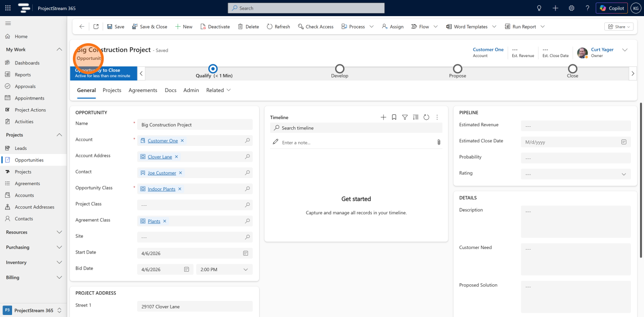Open the timeline filter funnel icon
644x317 pixels.
tap(405, 117)
